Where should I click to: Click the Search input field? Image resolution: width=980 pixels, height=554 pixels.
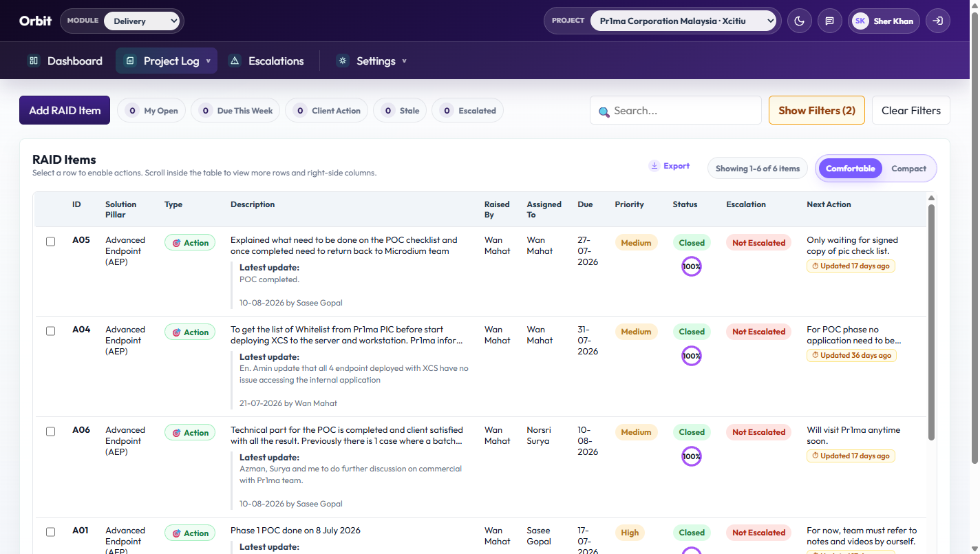[676, 110]
